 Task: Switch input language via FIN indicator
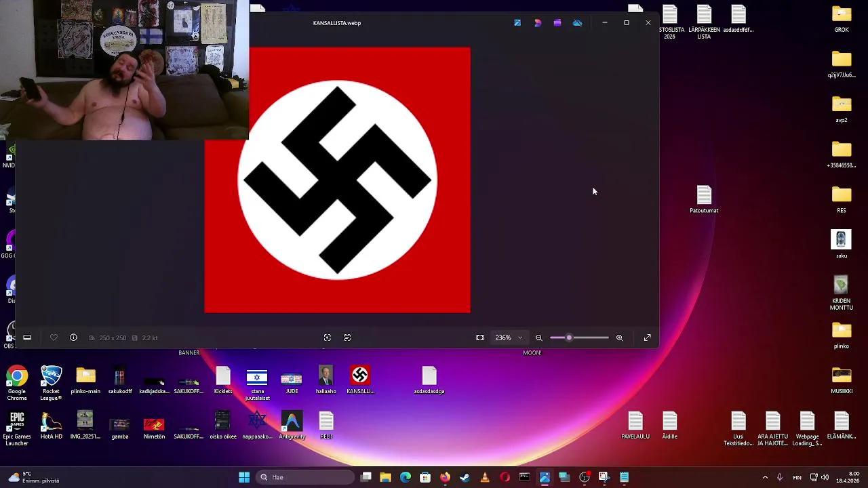click(797, 477)
